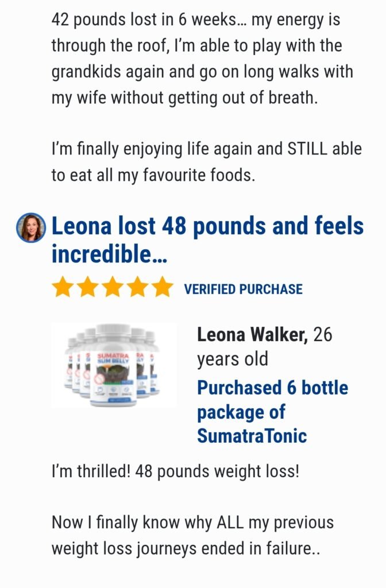Screen dimensions: 386x588
Task: Click the first gold rating star
Action: [63, 287]
